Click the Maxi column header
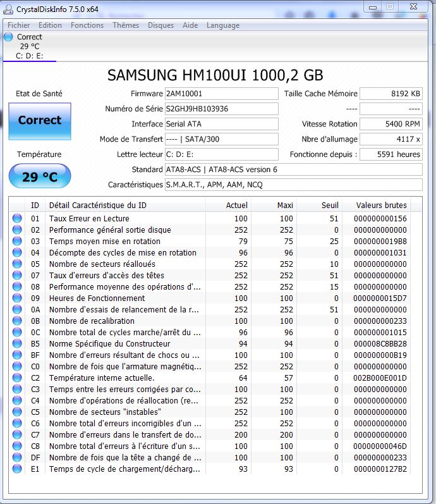Viewport: 436px width, 504px height. tap(274, 205)
